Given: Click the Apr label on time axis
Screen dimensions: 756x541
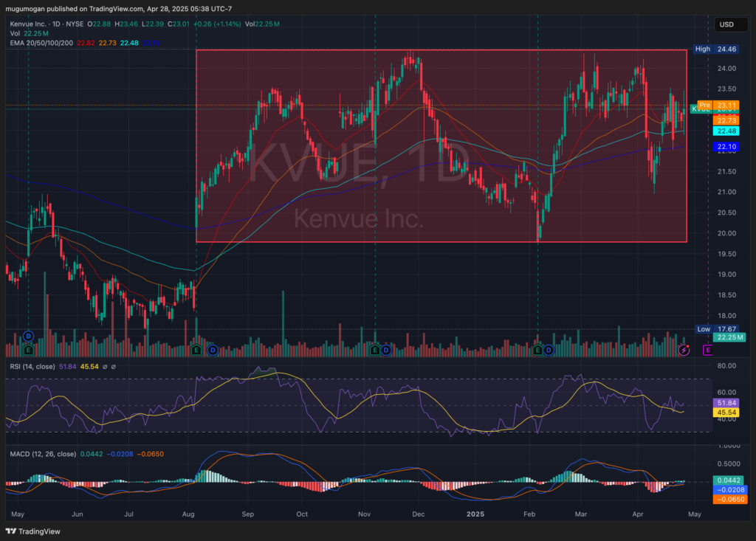Looking at the screenshot, I should pyautogui.click(x=638, y=514).
